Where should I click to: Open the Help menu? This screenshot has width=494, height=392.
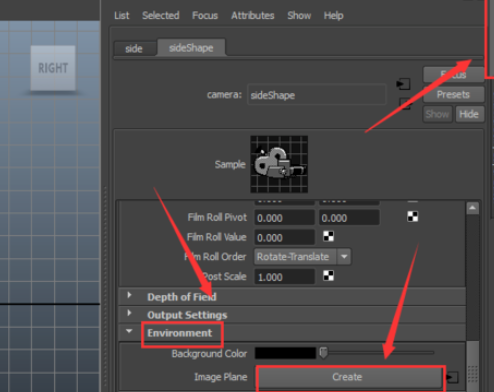pos(333,15)
